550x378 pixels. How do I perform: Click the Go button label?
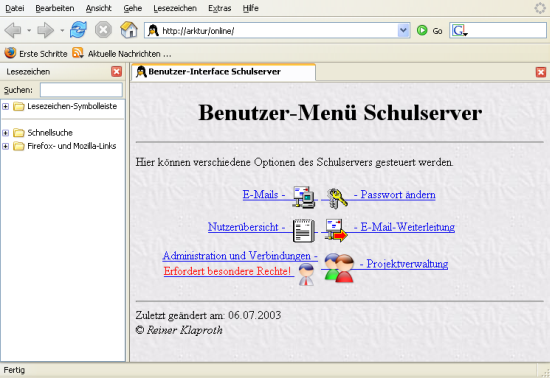coord(437,31)
